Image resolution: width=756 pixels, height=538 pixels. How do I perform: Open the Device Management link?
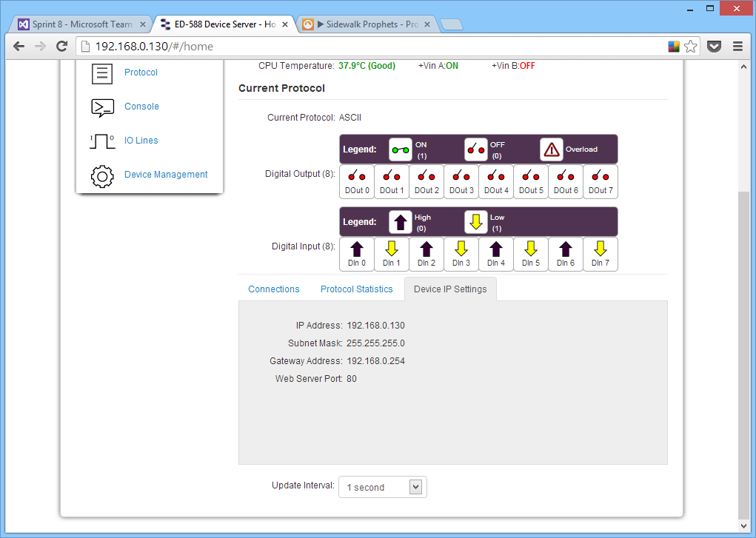click(x=166, y=175)
